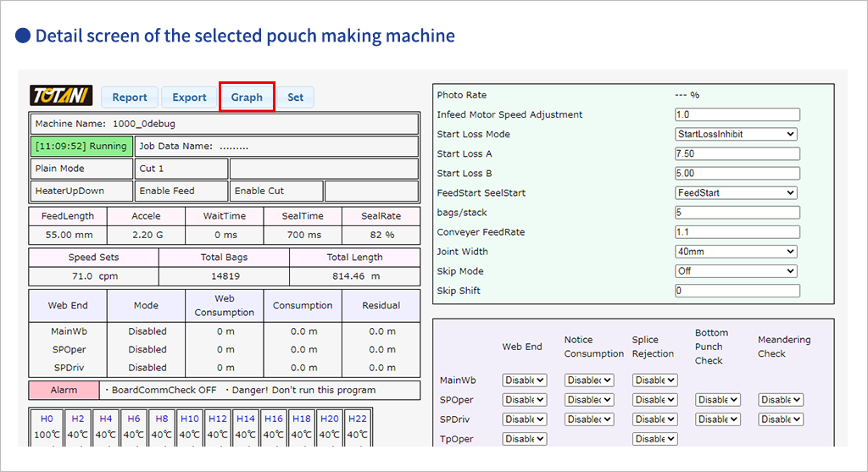Screen dimensions: 868x472
Task: Open SPOper Notice Consumption dropdown
Action: tap(587, 400)
